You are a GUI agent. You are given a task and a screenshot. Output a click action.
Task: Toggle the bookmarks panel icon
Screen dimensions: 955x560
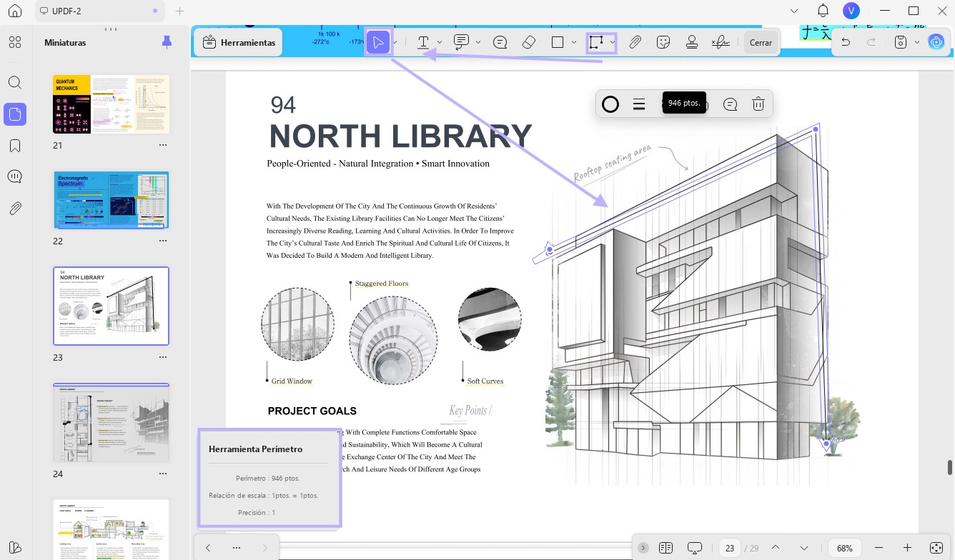click(14, 146)
